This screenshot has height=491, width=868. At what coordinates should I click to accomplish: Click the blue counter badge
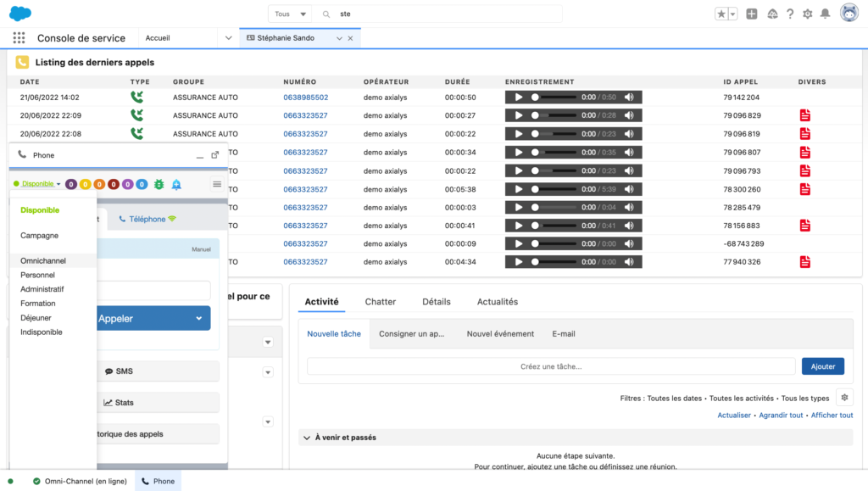[x=142, y=184]
